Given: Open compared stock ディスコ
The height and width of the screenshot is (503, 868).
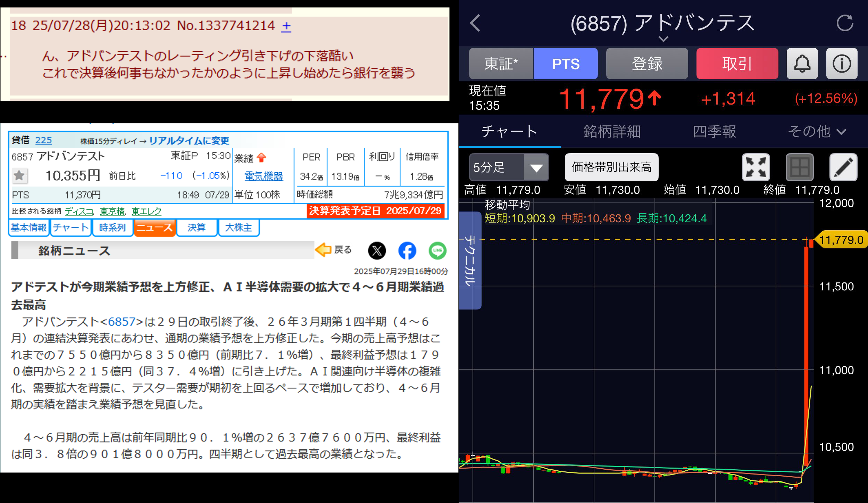Looking at the screenshot, I should [79, 211].
